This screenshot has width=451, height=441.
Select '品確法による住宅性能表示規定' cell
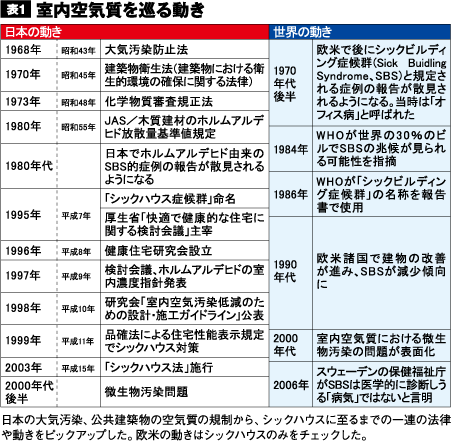click(185, 341)
